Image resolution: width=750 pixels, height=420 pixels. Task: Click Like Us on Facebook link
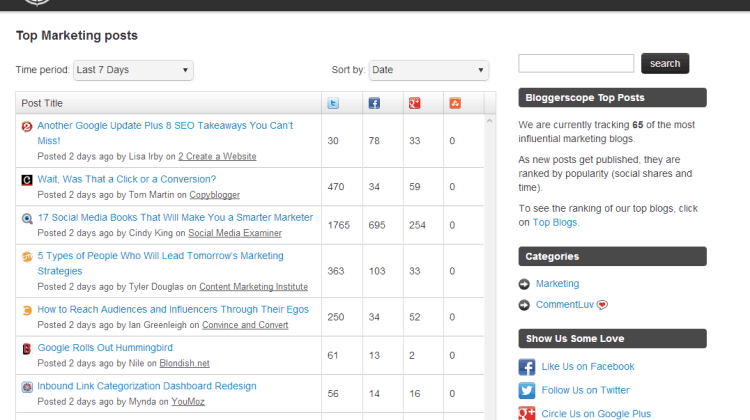coord(588,366)
